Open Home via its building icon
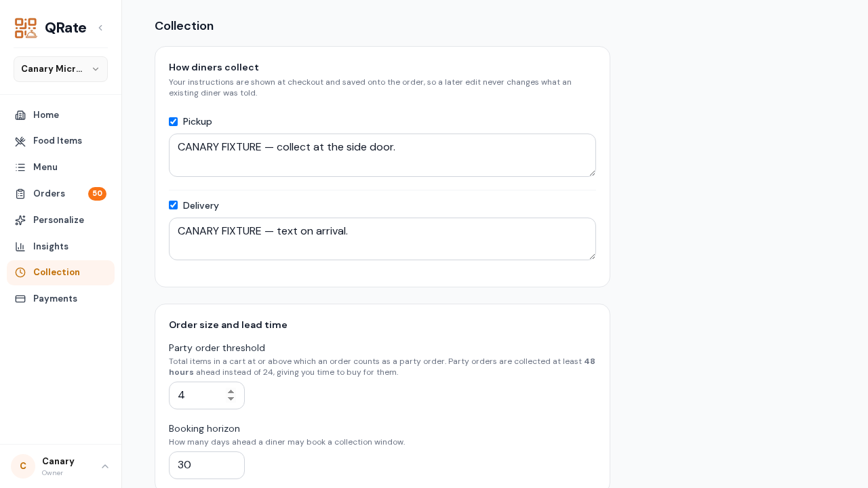The height and width of the screenshot is (488, 868). point(20,115)
